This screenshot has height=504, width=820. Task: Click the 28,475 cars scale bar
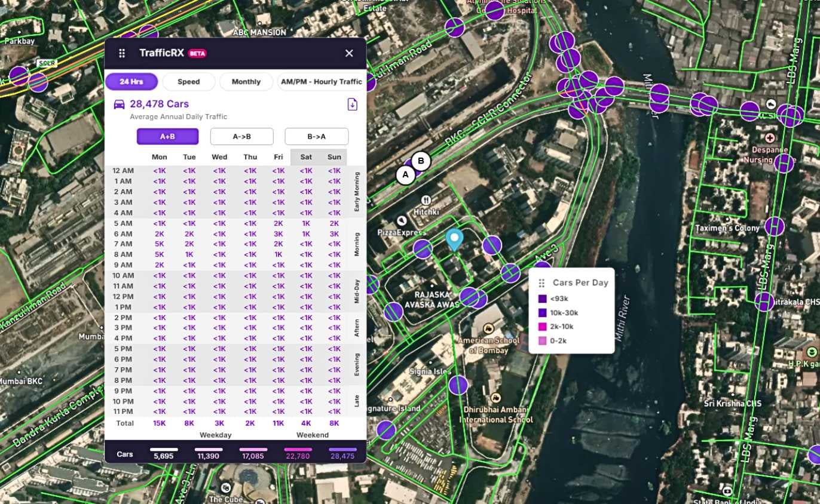coord(342,450)
